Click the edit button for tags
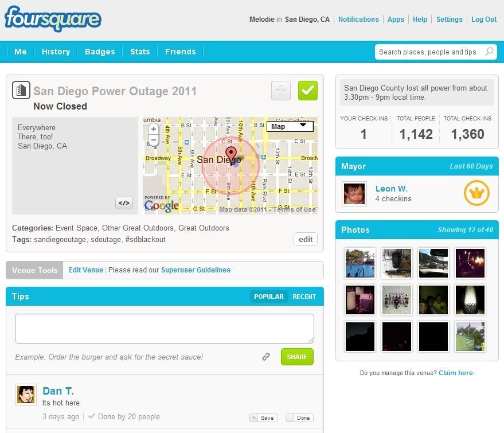This screenshot has height=433, width=504. coord(306,239)
